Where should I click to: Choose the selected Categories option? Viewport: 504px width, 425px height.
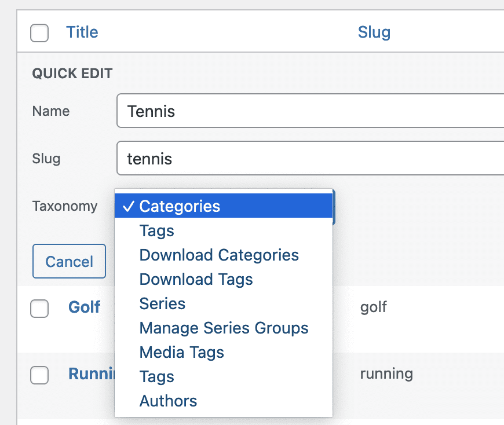coord(224,206)
